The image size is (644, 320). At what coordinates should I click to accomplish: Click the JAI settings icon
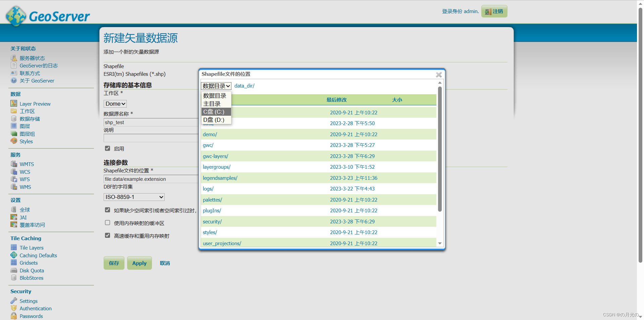[x=14, y=217]
